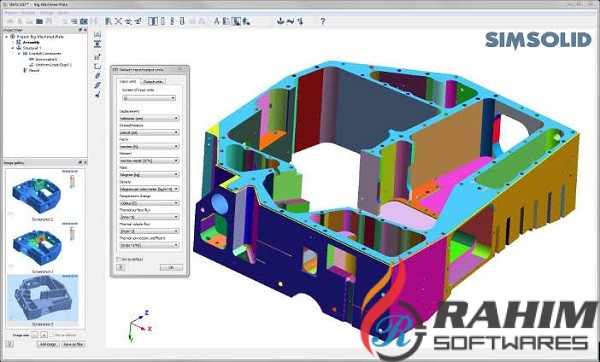Click OK in the units dialog

click(x=171, y=267)
